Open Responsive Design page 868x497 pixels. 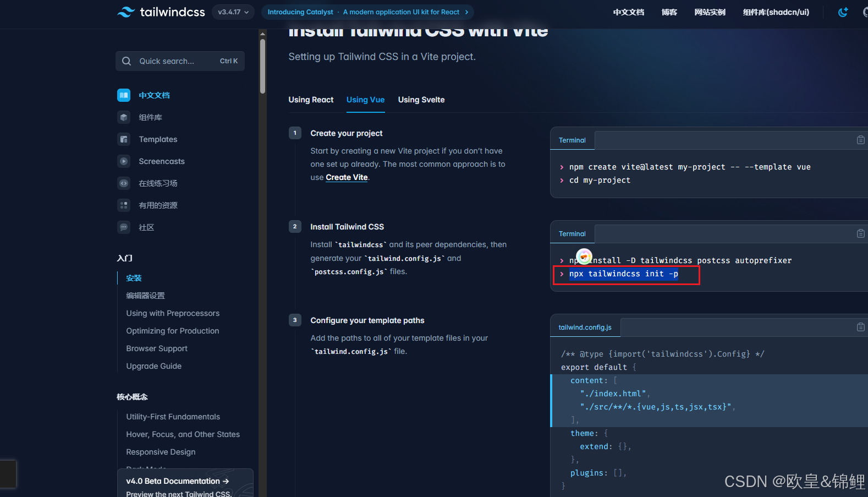[x=161, y=452]
